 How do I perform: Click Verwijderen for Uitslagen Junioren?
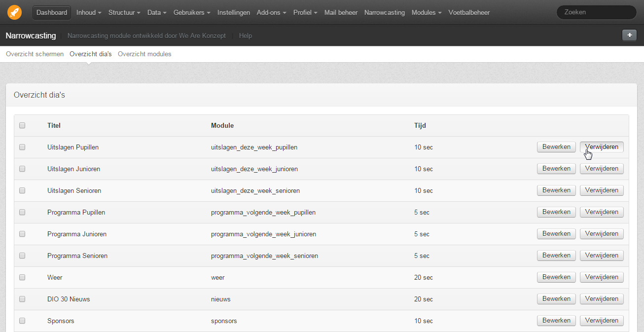[602, 169]
